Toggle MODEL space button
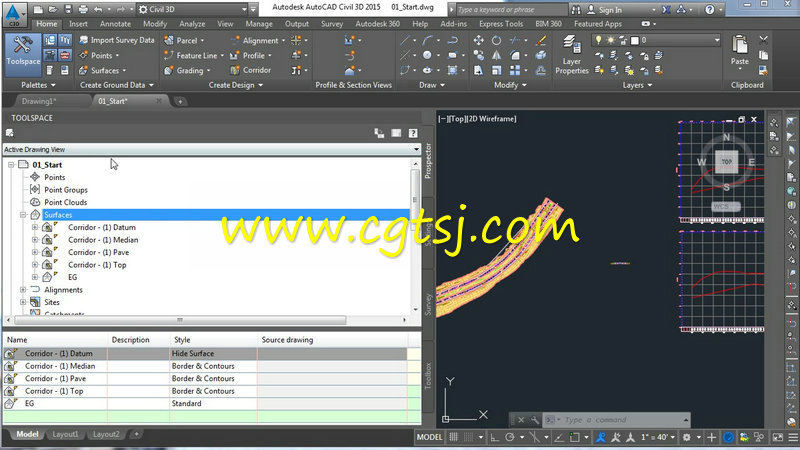This screenshot has height=450, width=800. pyautogui.click(x=430, y=437)
